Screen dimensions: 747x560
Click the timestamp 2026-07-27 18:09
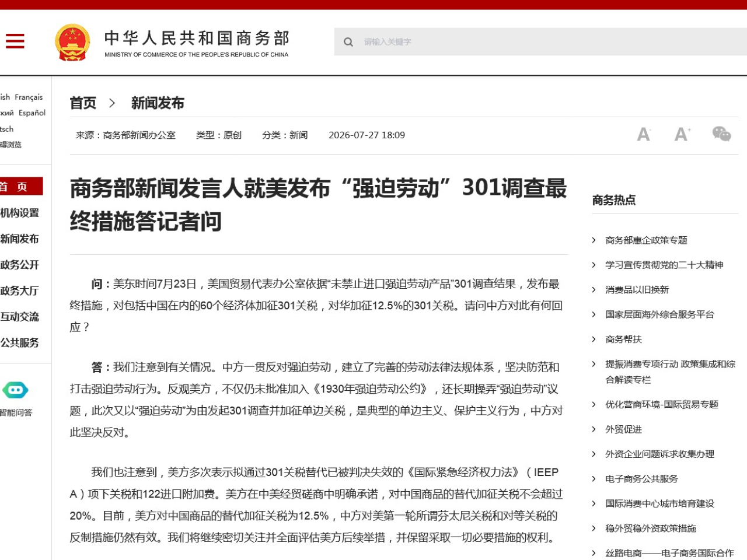pyautogui.click(x=366, y=135)
